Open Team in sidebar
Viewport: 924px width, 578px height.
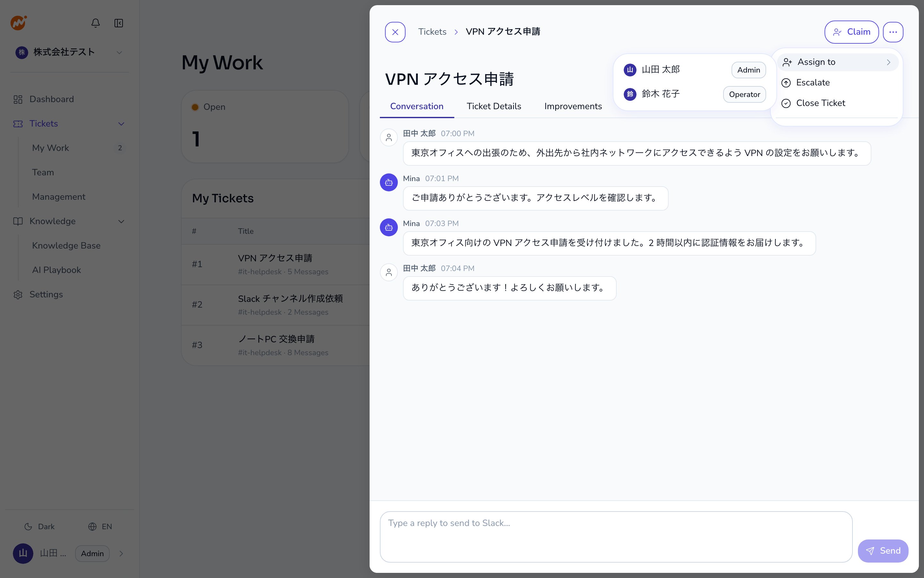click(x=43, y=172)
